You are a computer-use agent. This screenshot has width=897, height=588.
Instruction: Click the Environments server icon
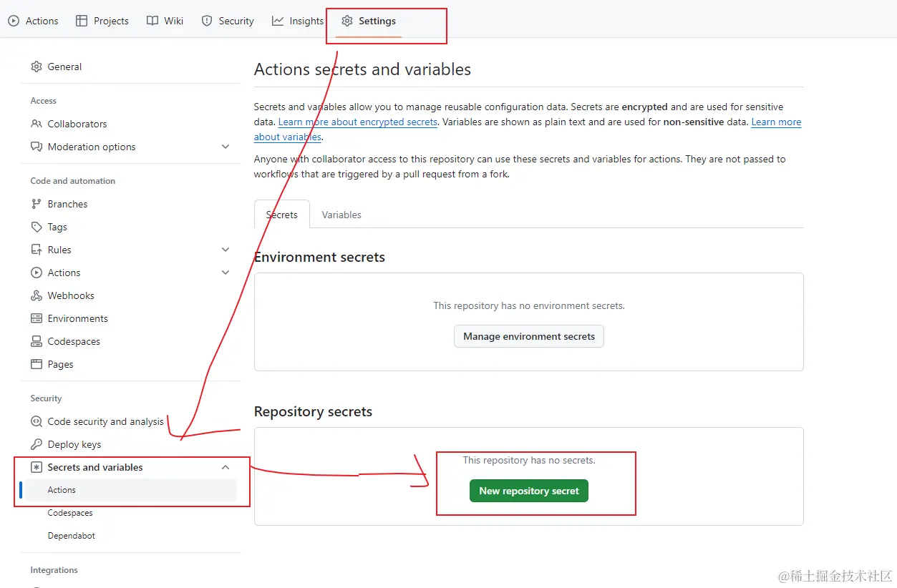(x=37, y=318)
